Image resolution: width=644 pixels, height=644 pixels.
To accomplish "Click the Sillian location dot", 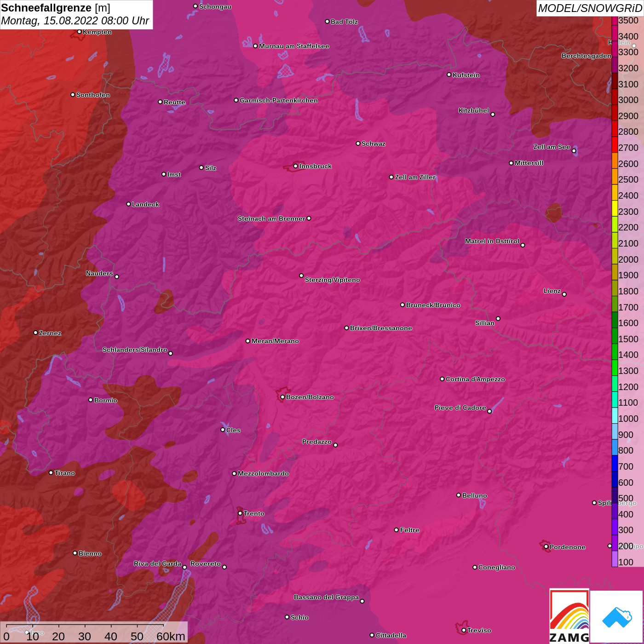I will pos(498,318).
